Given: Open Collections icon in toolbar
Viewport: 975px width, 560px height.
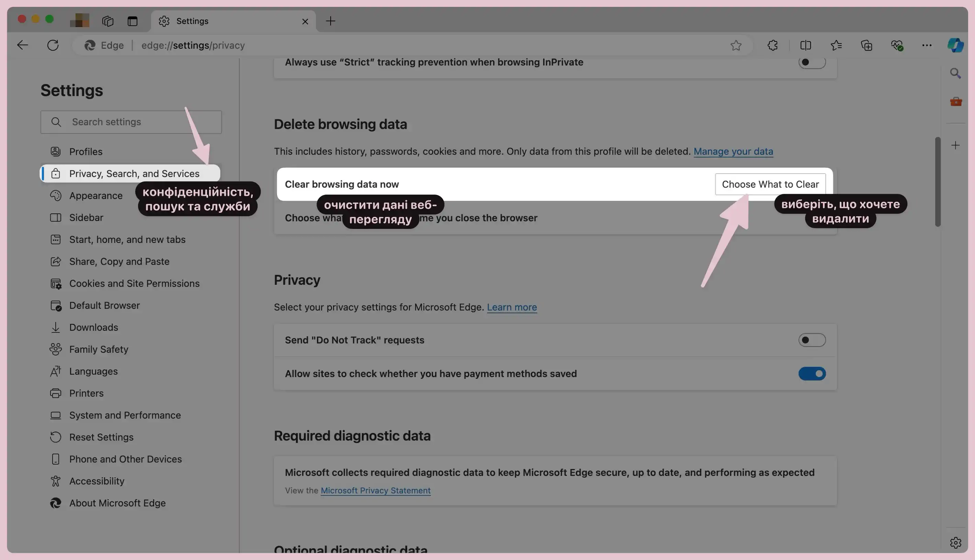Looking at the screenshot, I should [867, 45].
